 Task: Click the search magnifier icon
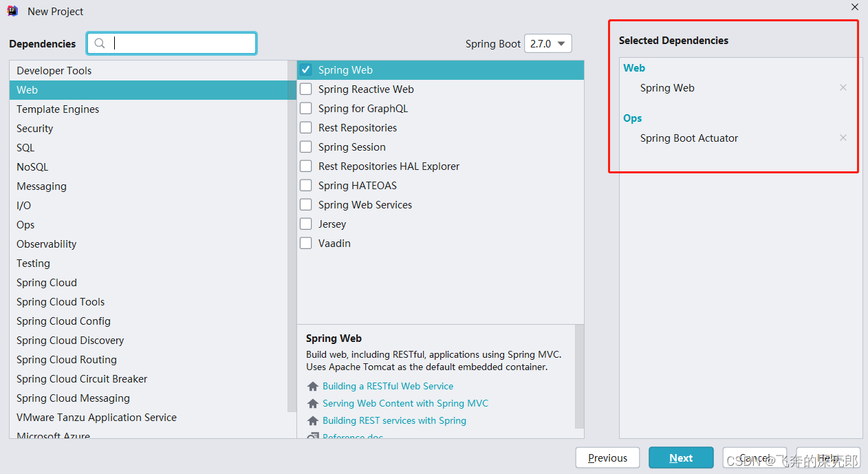100,43
